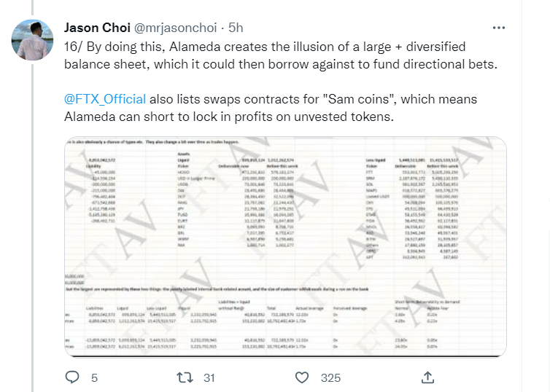Click the retweet count of 31
This screenshot has width=550, height=392.
coord(209,377)
